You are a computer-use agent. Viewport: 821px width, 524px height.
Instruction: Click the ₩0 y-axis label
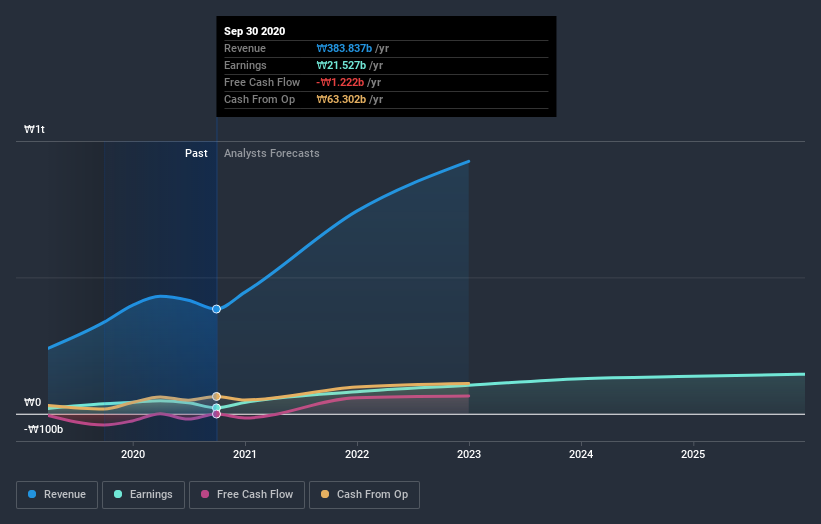[32, 403]
